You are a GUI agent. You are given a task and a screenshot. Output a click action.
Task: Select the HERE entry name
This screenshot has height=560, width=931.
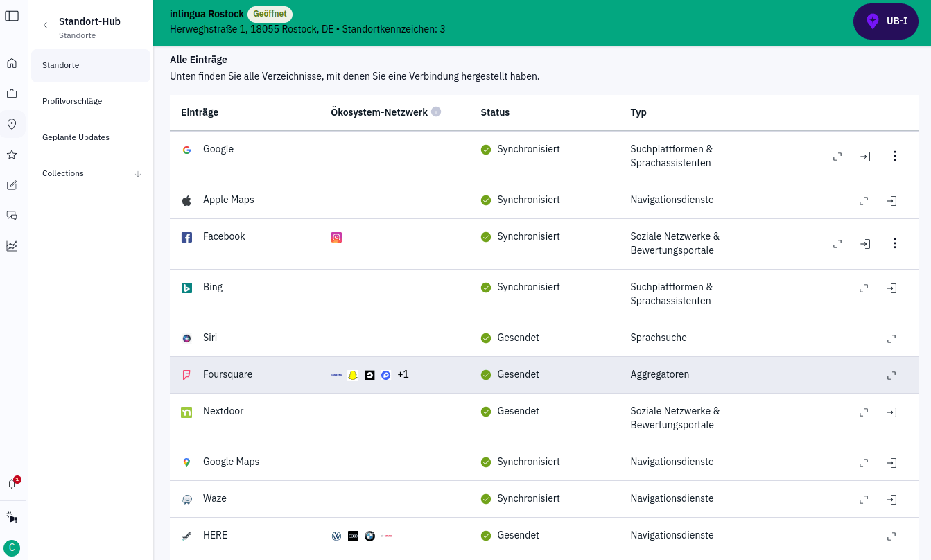click(x=215, y=535)
